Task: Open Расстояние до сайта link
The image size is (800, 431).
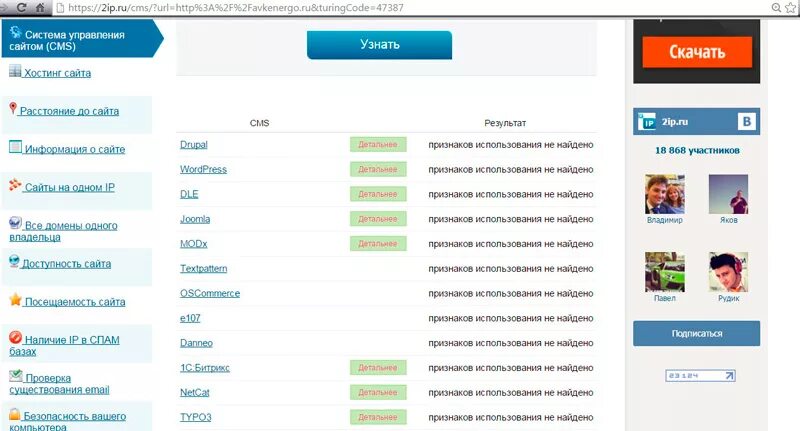Action: pyautogui.click(x=69, y=111)
